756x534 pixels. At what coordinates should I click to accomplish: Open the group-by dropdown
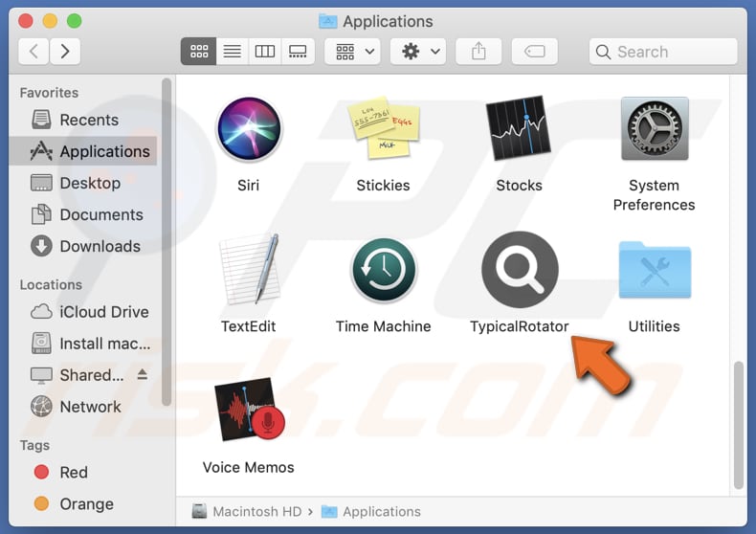point(352,51)
